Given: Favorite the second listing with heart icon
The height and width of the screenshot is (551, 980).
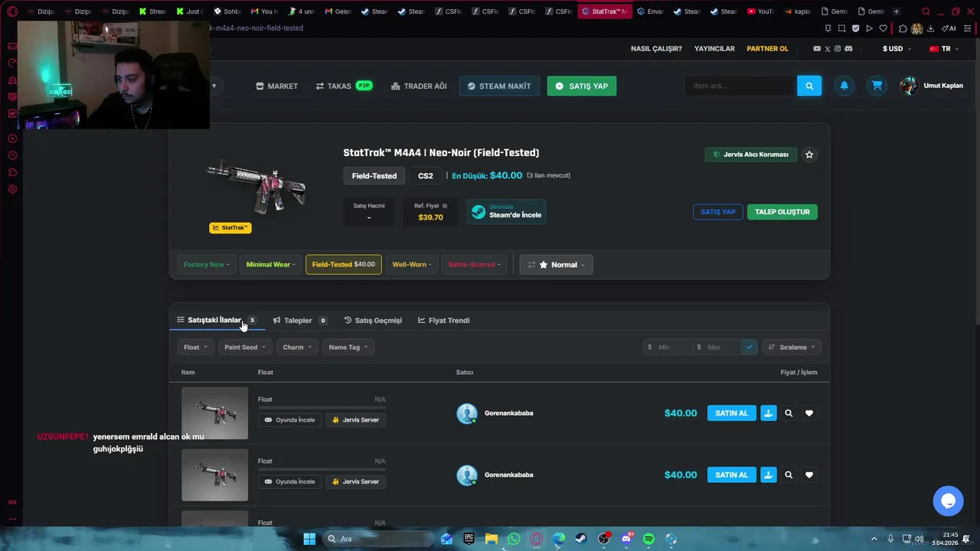Looking at the screenshot, I should click(809, 475).
